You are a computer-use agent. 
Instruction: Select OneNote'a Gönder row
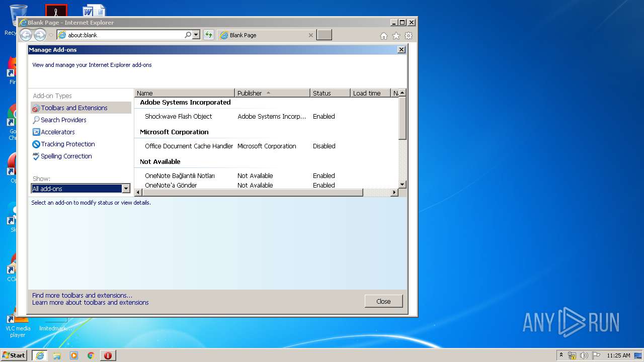[x=266, y=185]
